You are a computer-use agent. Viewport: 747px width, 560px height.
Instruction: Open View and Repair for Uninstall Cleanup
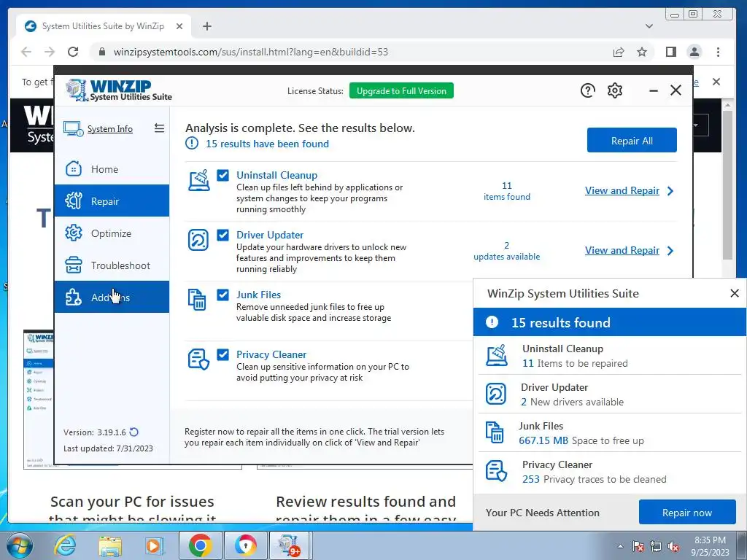click(x=622, y=190)
